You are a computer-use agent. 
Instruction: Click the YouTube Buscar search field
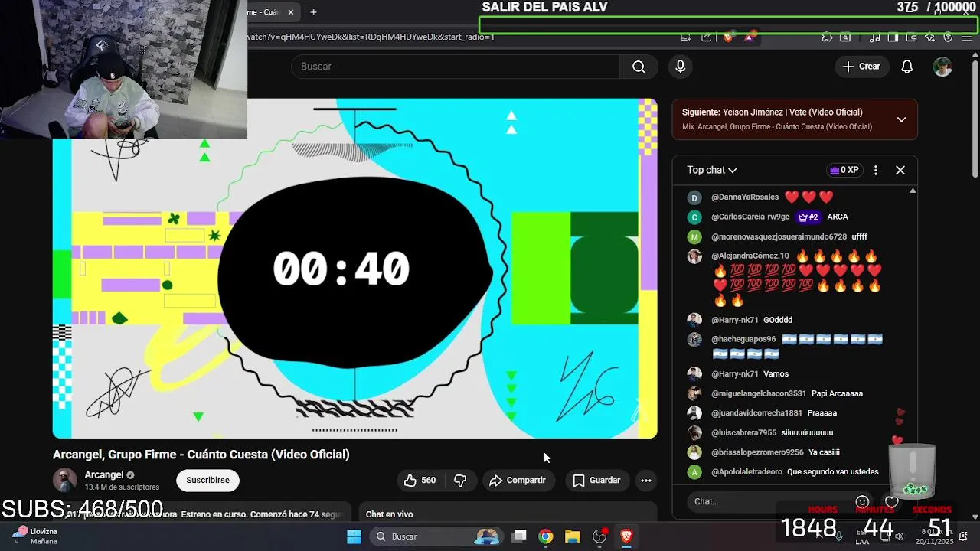click(x=456, y=67)
